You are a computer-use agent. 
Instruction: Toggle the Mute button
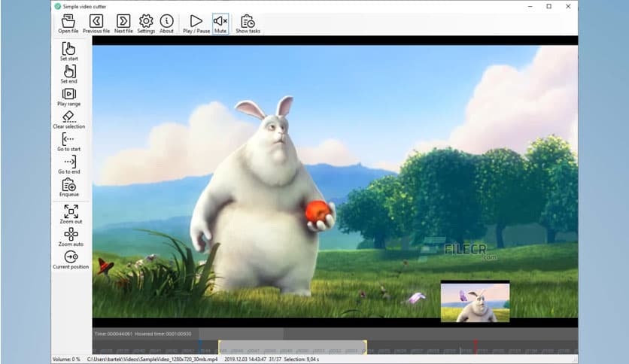220,23
